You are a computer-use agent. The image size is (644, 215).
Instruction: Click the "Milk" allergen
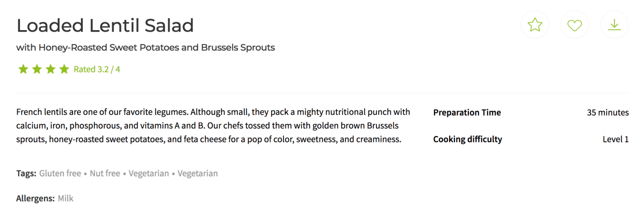coord(66,198)
